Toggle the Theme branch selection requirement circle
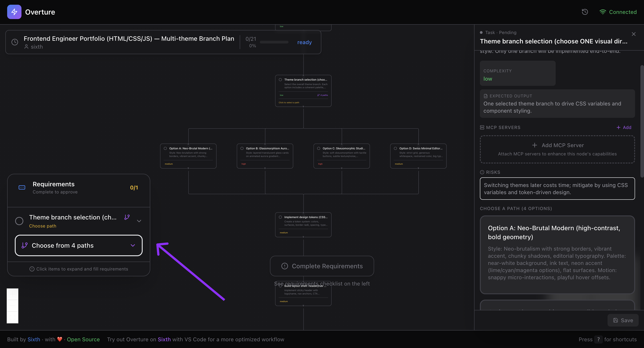This screenshot has width=644, height=348. [x=19, y=221]
